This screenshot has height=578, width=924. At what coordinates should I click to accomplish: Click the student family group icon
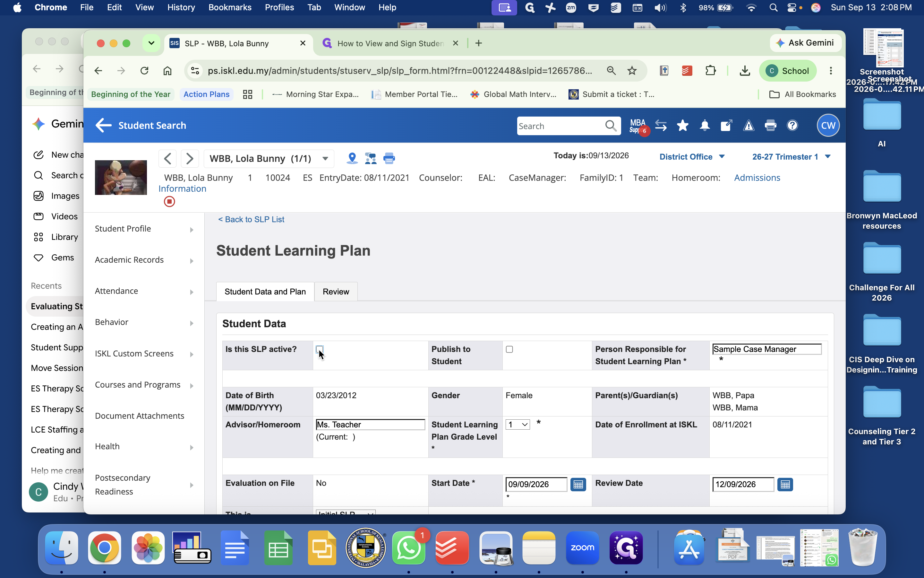[370, 158]
